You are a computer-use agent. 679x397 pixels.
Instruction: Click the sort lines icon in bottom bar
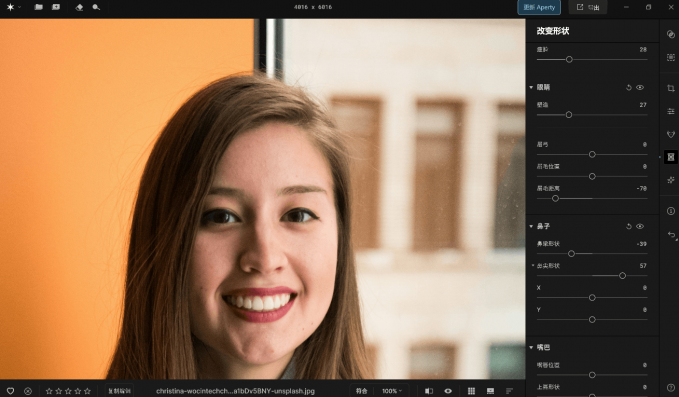509,391
